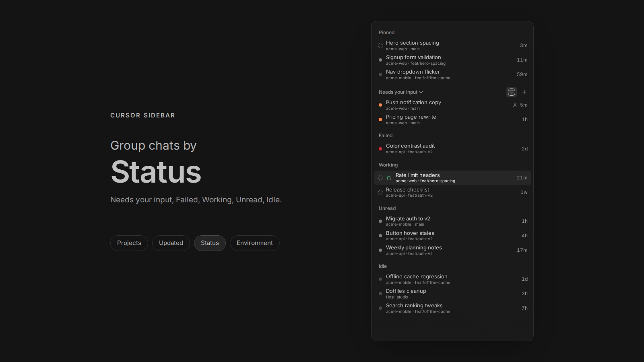Screen dimensions: 644x362
Task: Click the orange dot beside Pricing page rewrite
Action: [380, 119]
